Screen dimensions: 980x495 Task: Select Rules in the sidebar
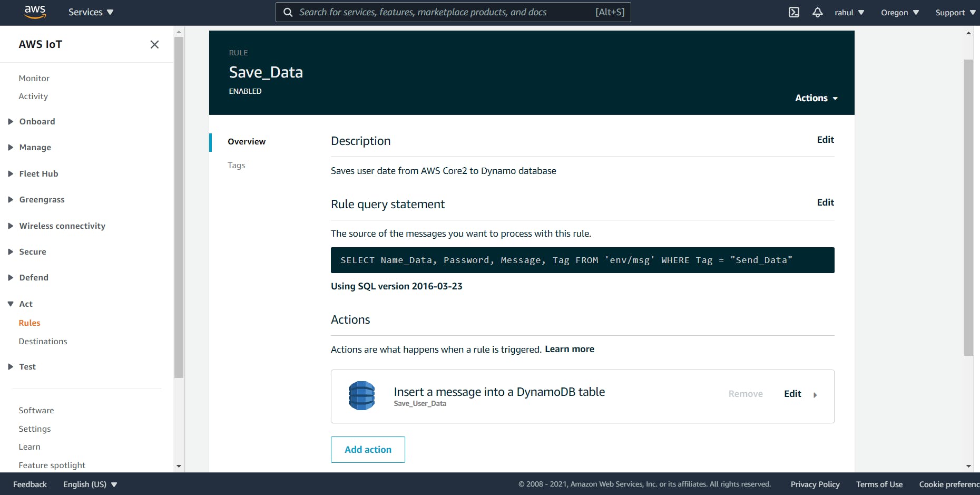coord(30,323)
